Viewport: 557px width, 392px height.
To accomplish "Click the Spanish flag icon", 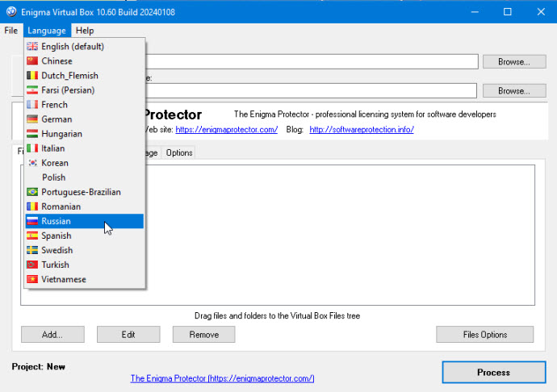I will click(x=32, y=236).
